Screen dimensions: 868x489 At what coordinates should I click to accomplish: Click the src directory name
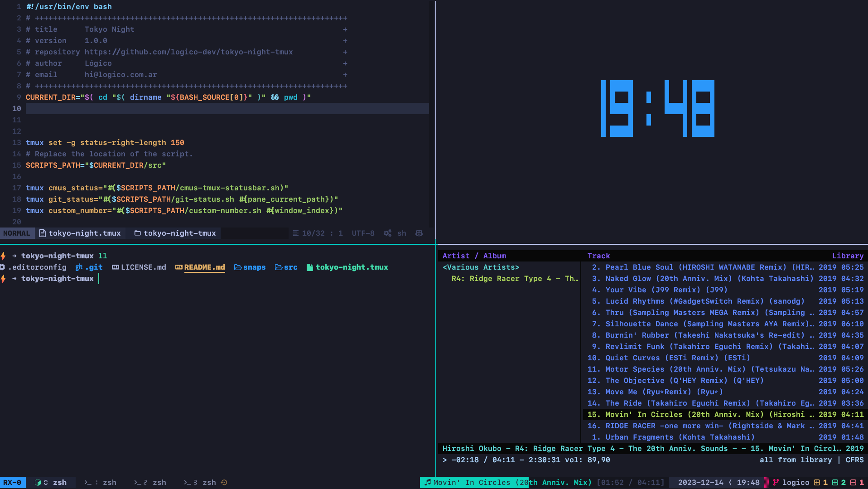pyautogui.click(x=291, y=267)
